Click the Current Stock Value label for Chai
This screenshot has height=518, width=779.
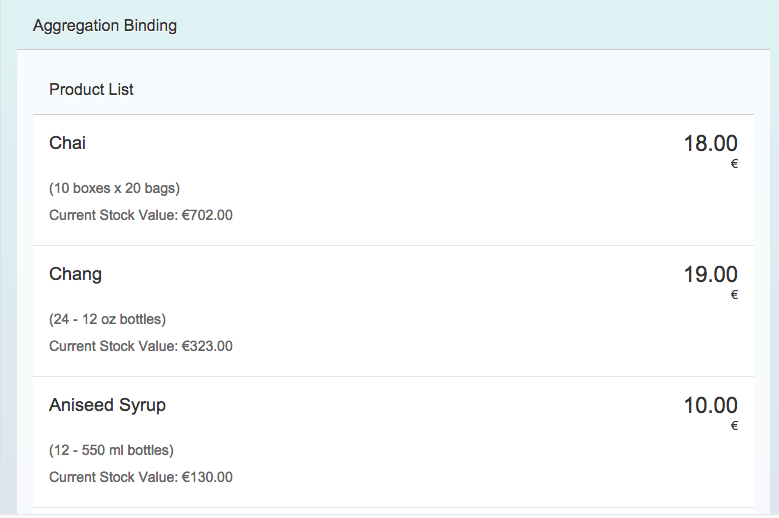[113, 215]
